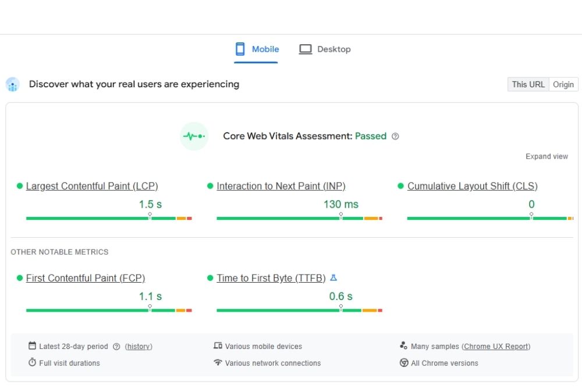The image size is (582, 392).
Task: Click the green dot beside INP
Action: point(210,186)
